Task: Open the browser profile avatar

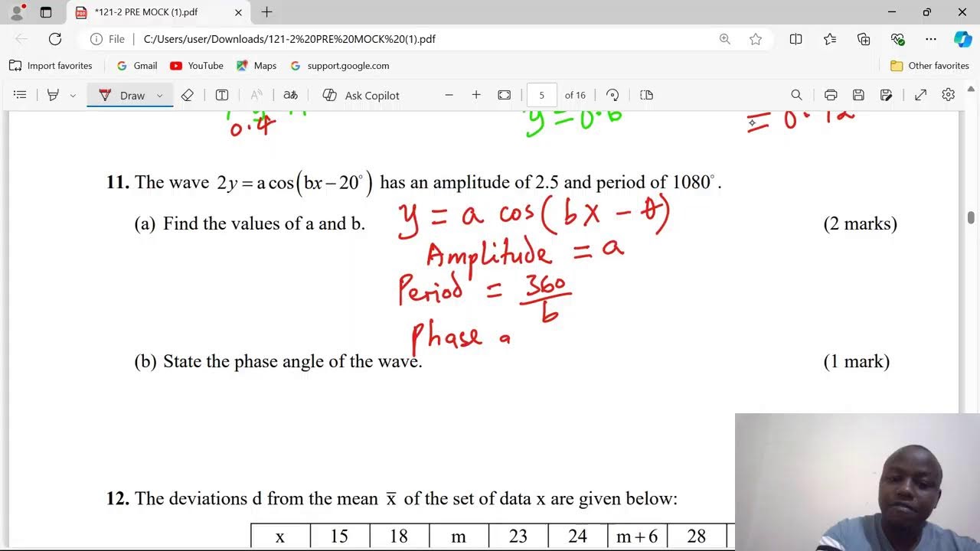Action: point(17,12)
